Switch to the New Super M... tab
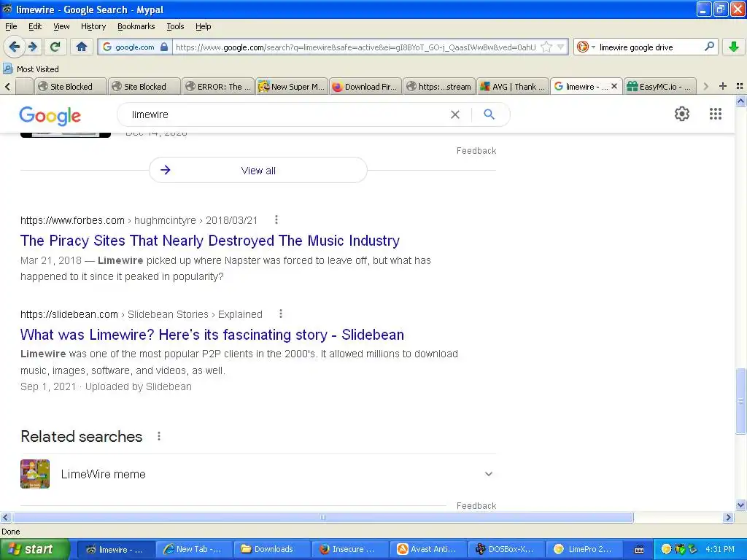747x560 pixels. pyautogui.click(x=292, y=87)
